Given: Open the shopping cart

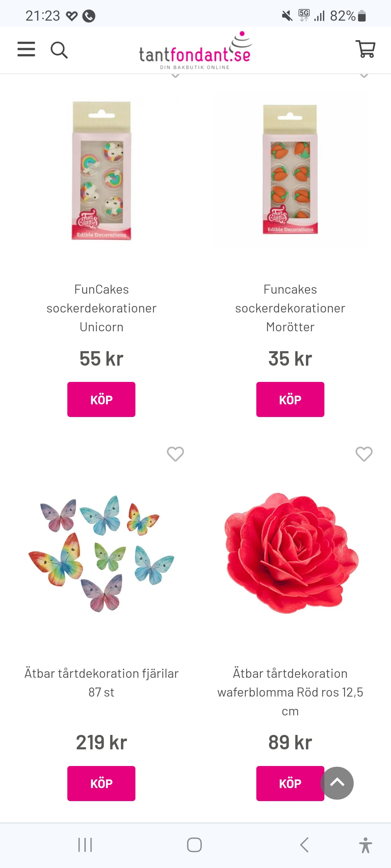Looking at the screenshot, I should point(366,49).
